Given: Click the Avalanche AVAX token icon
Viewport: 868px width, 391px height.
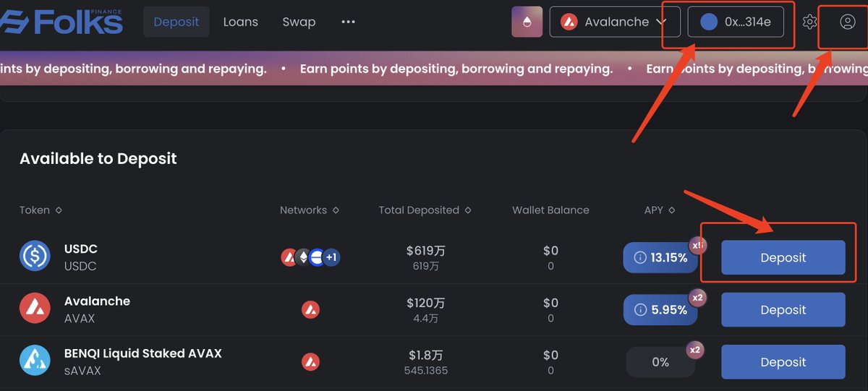Looking at the screenshot, I should click(x=35, y=309).
